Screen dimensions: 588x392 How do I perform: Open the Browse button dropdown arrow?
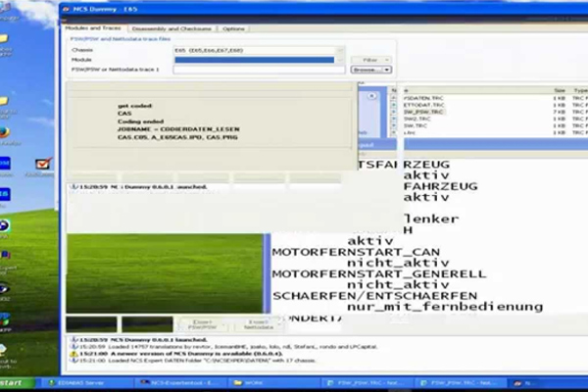387,71
